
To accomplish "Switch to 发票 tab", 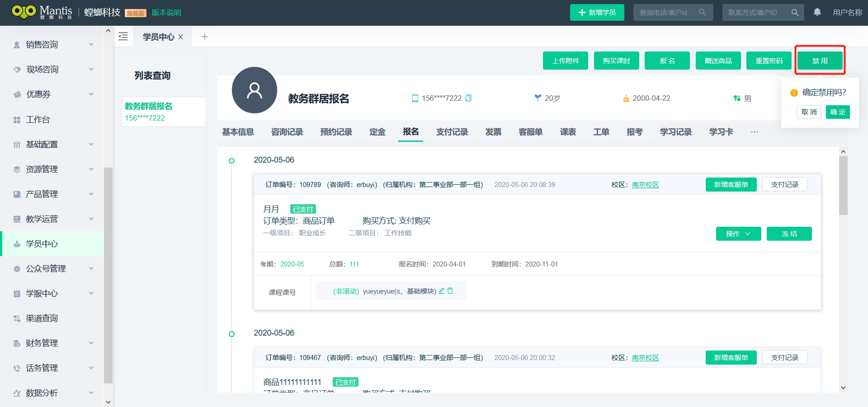I will coord(493,132).
